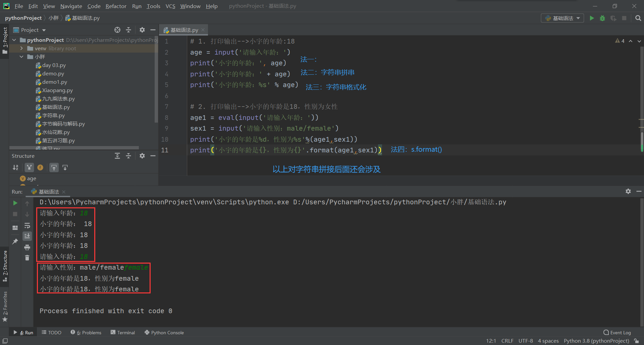This screenshot has height=345, width=644.
Task: Open Search Everywhere magnifier icon
Action: 638,18
